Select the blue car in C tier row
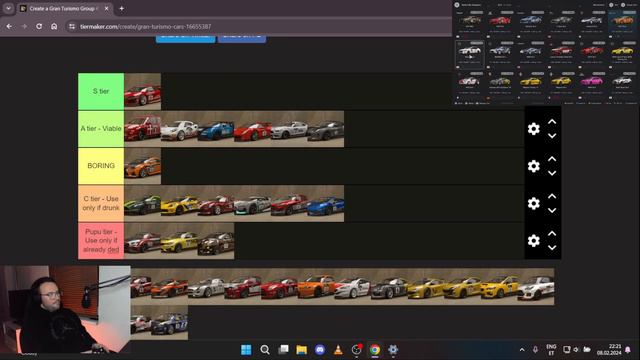The width and height of the screenshot is (640, 360). click(326, 203)
